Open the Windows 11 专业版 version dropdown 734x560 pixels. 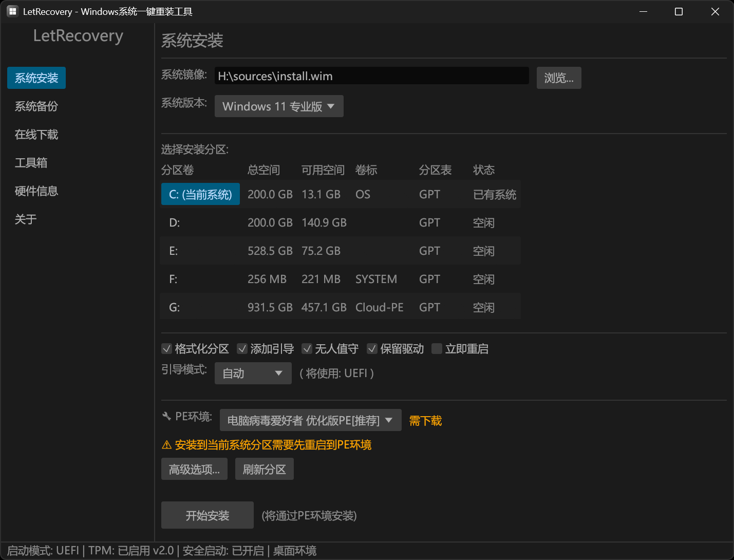coord(279,106)
